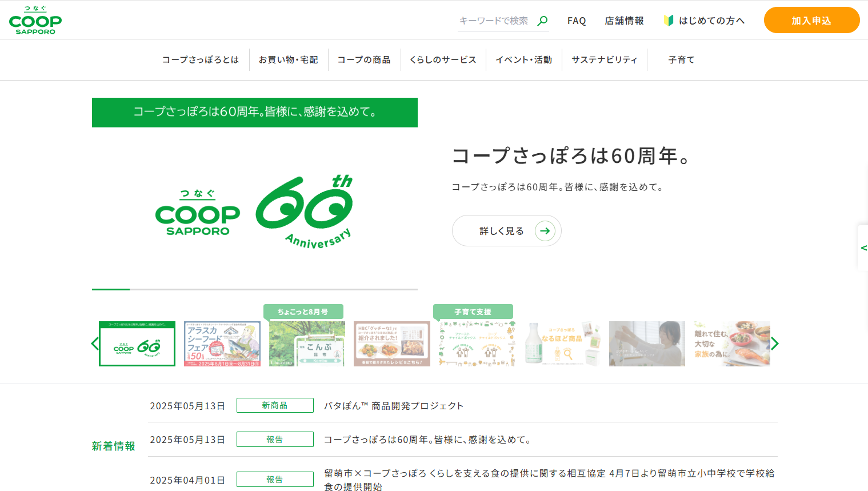The width and height of the screenshot is (868, 491).
Task: Click the orange 加入申込 button
Action: coord(811,21)
